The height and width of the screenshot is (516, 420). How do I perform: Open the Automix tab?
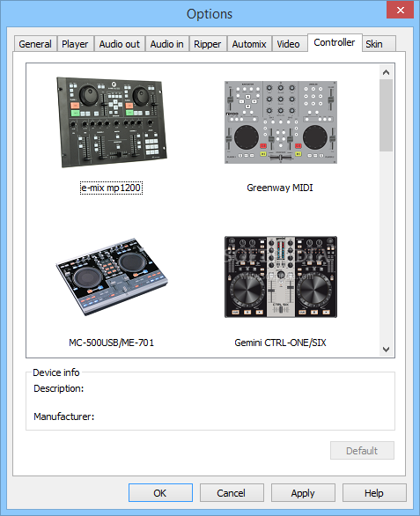[x=249, y=44]
